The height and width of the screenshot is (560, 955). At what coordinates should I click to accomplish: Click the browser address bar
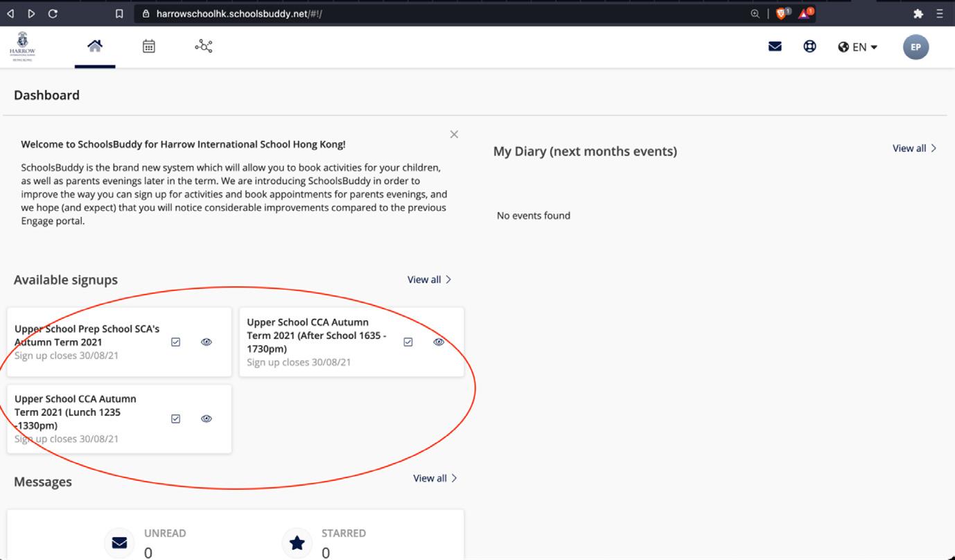[444, 14]
